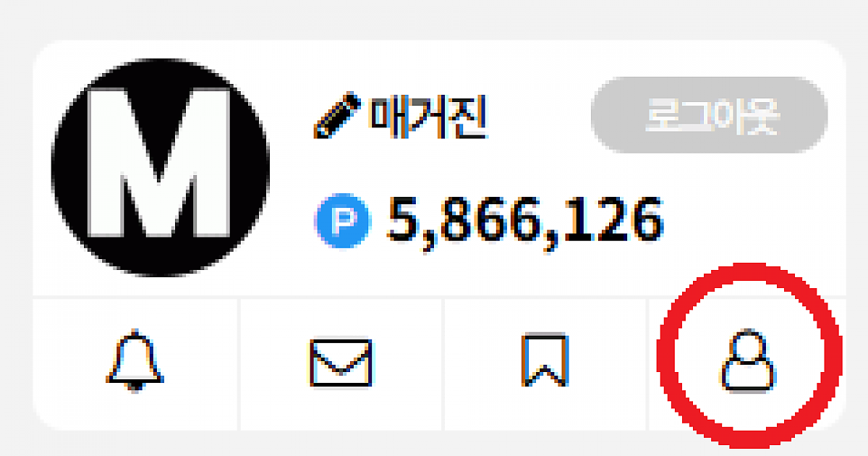868x456 pixels.
Task: Open the 매거진 nickname link
Action: 430,116
